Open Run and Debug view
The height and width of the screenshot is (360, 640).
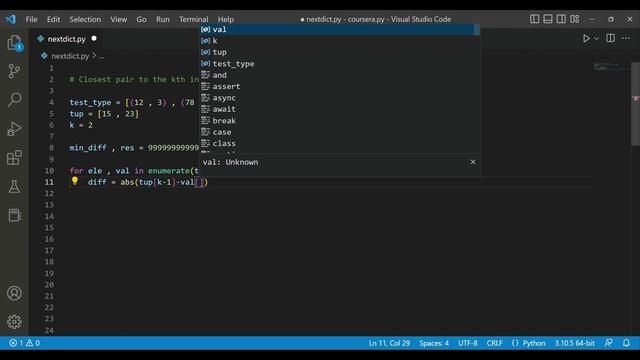click(14, 129)
